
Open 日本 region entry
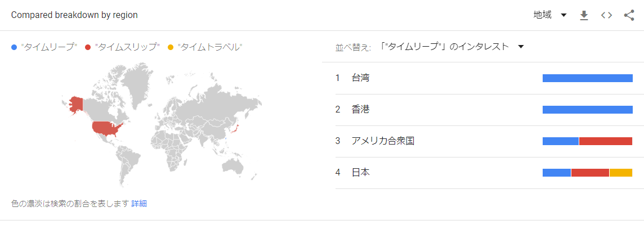484,173
